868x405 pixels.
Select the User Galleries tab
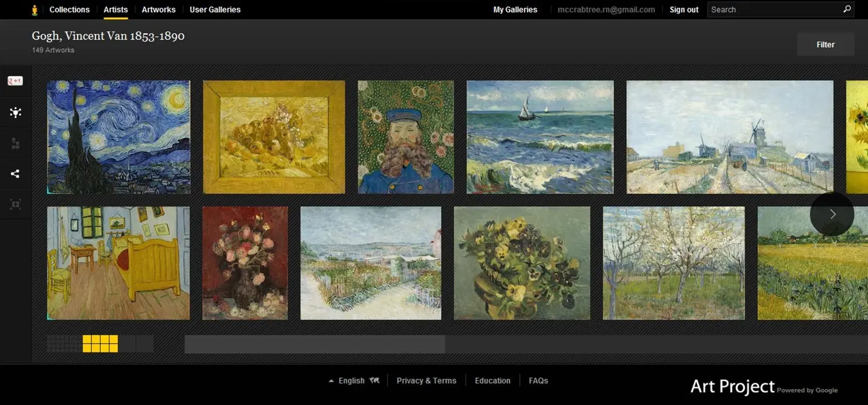click(215, 9)
